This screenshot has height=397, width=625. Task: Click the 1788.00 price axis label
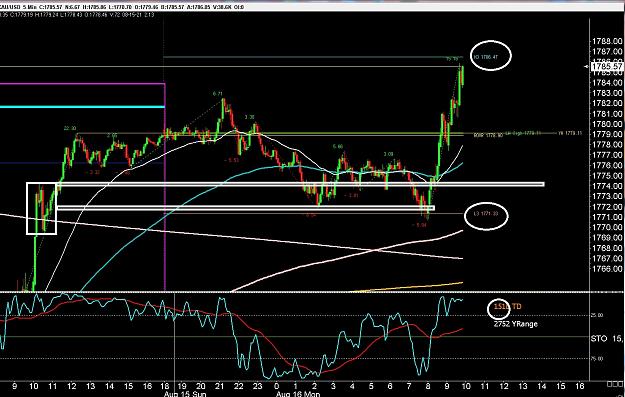pos(607,41)
